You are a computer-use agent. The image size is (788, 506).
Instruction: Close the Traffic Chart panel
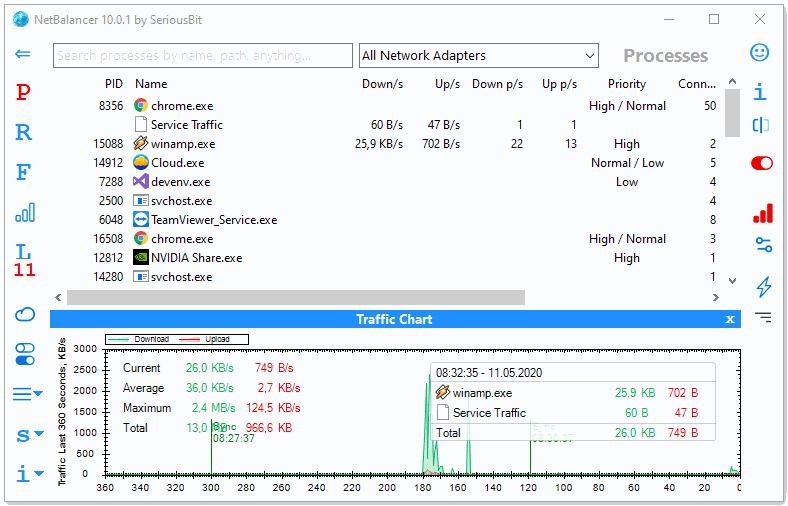coord(730,319)
